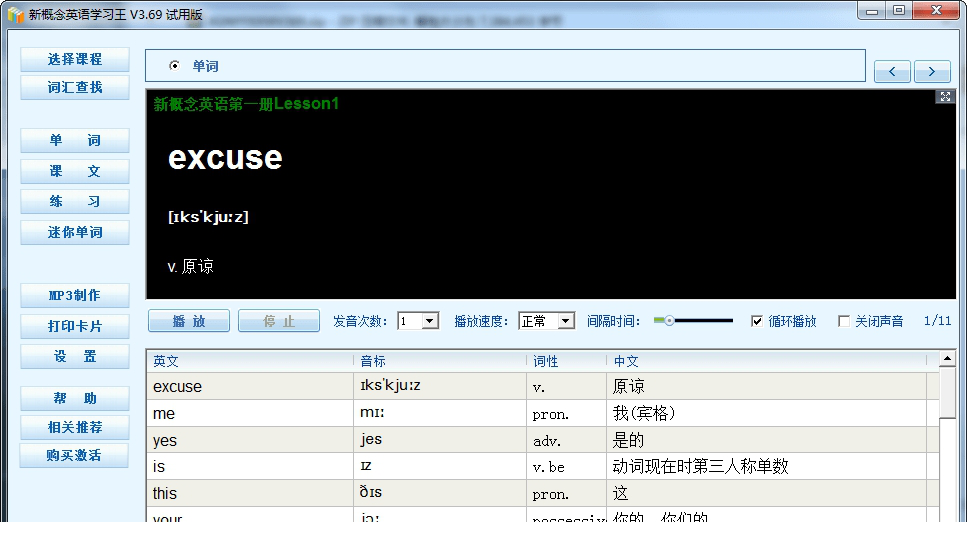Screen dimensions: 967x542
Task: Toggle the 循环播放 checkbox
Action: (757, 321)
